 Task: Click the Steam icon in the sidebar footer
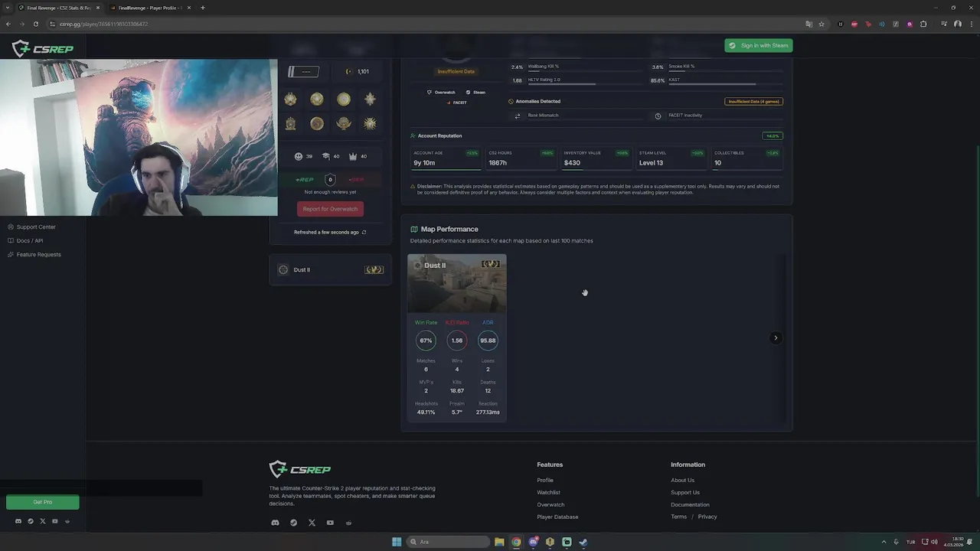[31, 521]
